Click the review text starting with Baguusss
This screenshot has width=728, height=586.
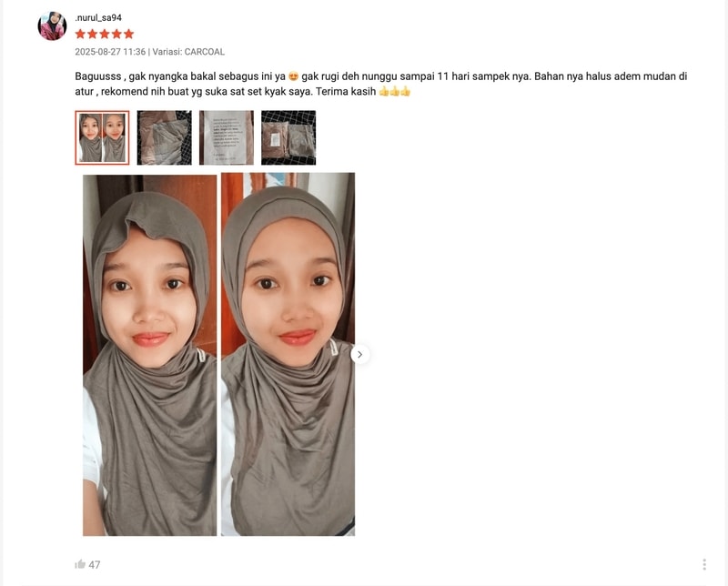click(380, 84)
